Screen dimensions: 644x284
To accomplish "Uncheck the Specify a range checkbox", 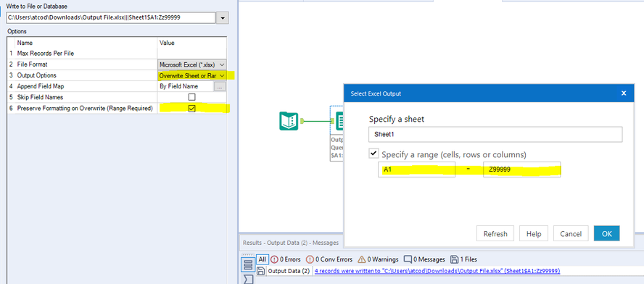I will 373,154.
